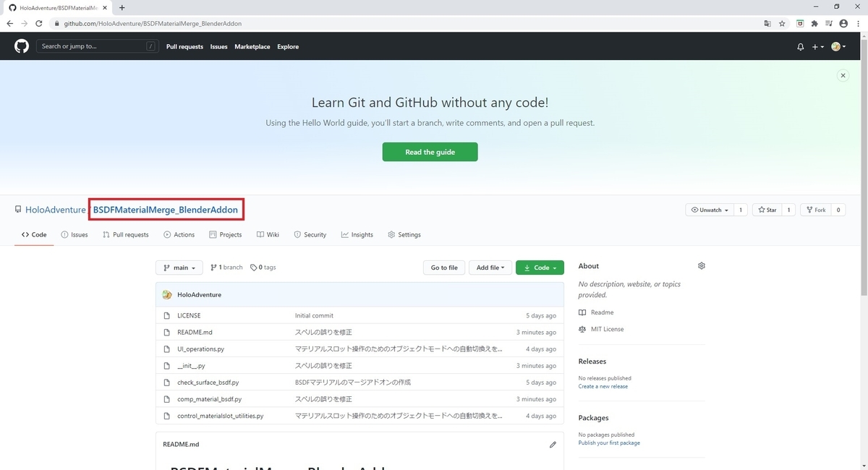Image resolution: width=868 pixels, height=470 pixels.
Task: Click Create a new release link
Action: 603,386
